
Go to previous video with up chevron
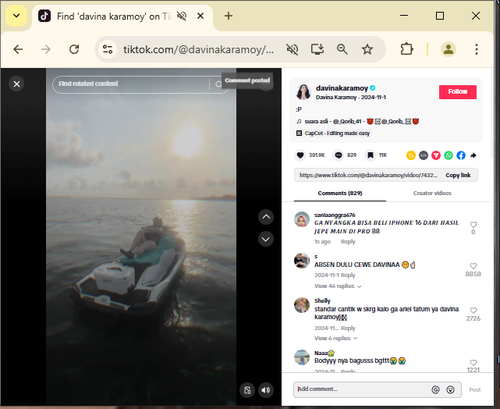pyautogui.click(x=266, y=217)
